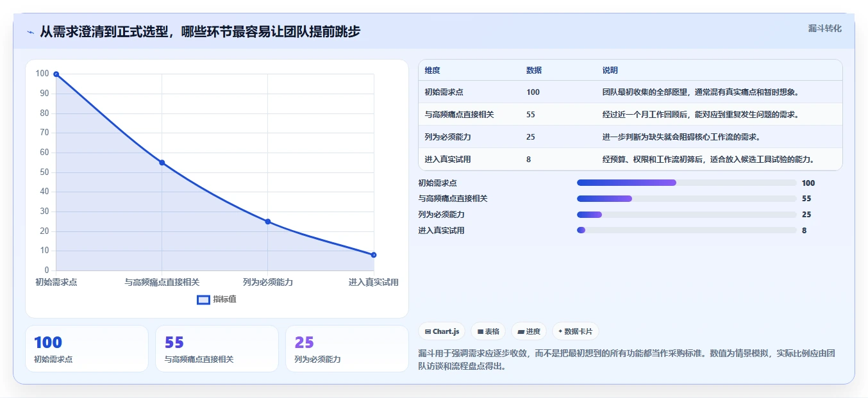Image resolution: width=868 pixels, height=398 pixels.
Task: Click the Chart.js chip
Action: coord(442,331)
